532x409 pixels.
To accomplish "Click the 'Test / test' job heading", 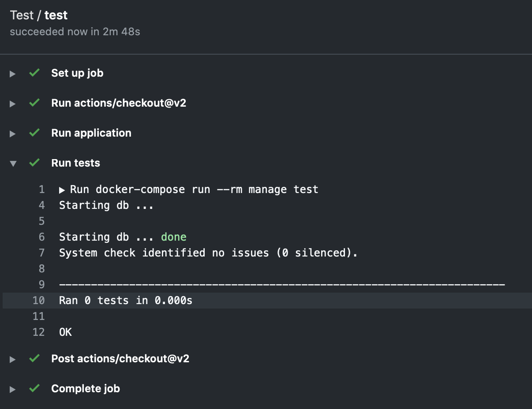I will coord(39,15).
